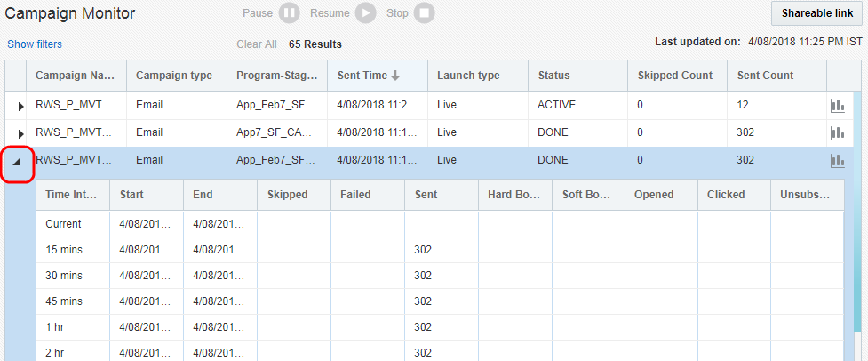Click the Launch type column header
The image size is (868, 361).
pyautogui.click(x=478, y=76)
